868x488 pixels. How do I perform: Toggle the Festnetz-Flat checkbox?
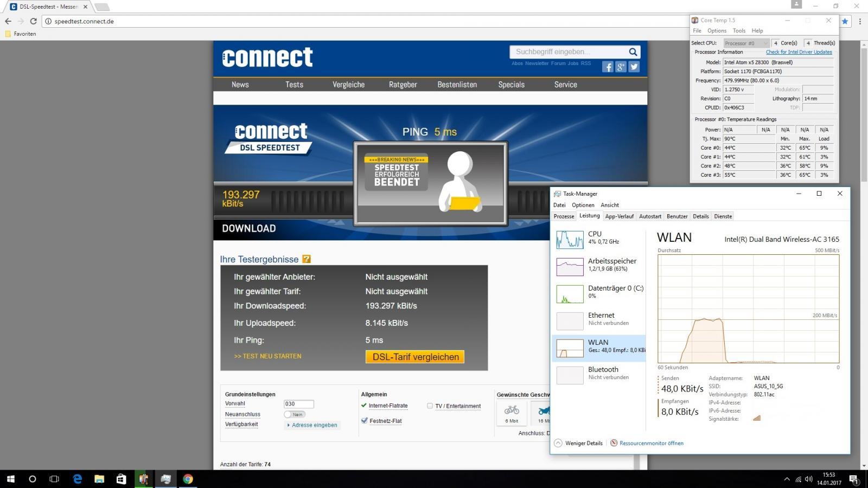(x=364, y=420)
